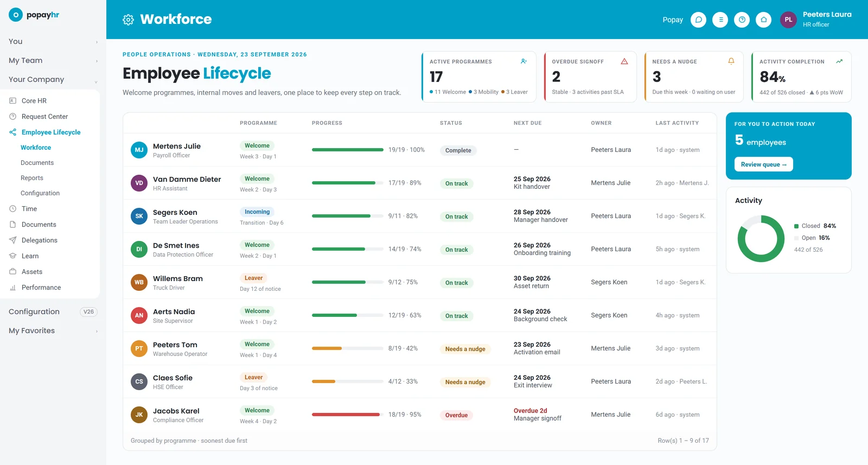Click the Employee Lifecycle share-nodes icon

(13, 132)
